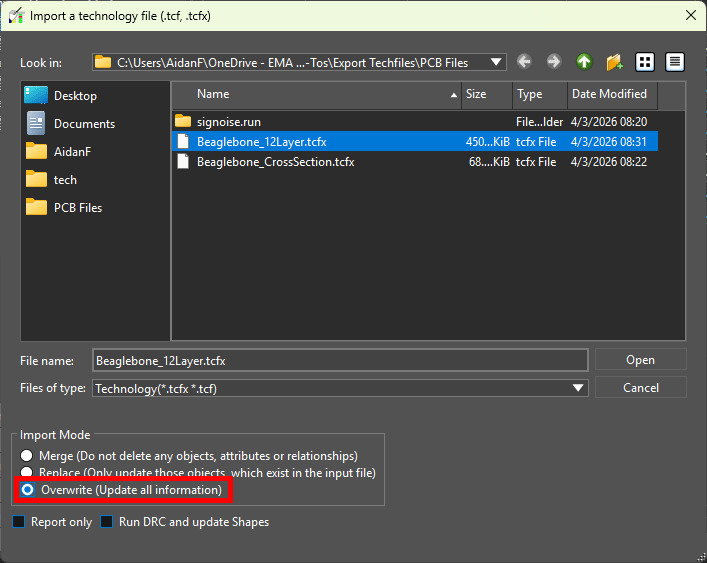
Task: Sort files by Name column header
Action: [316, 94]
